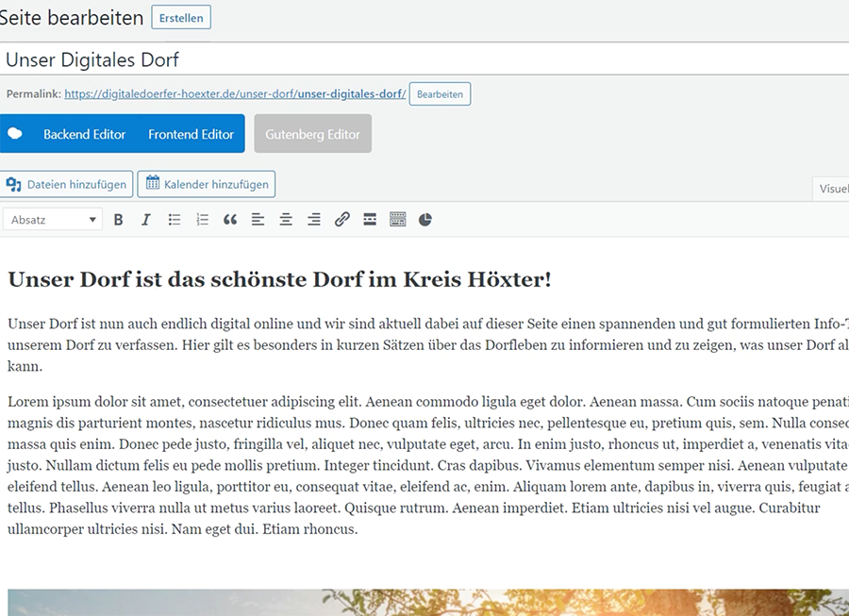Center align the text
Image resolution: width=849 pixels, height=616 pixels.
tap(286, 220)
